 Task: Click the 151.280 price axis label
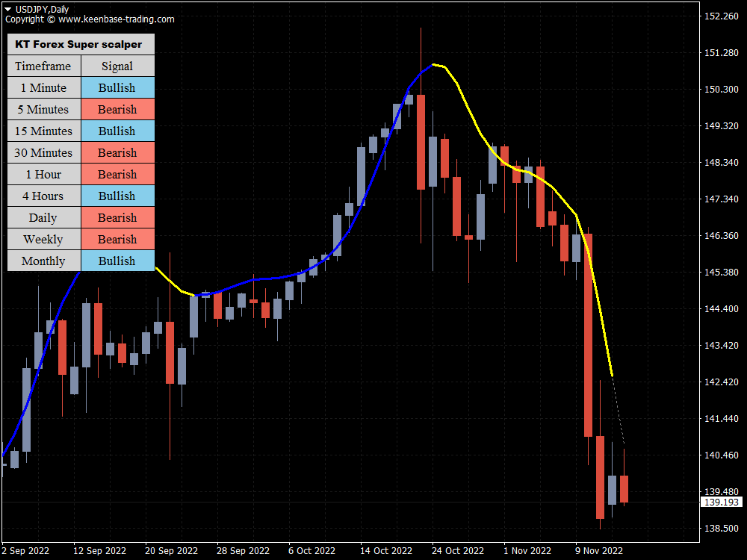(722, 53)
